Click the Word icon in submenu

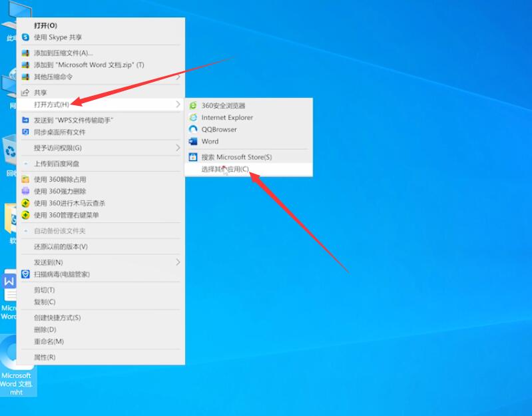[193, 141]
